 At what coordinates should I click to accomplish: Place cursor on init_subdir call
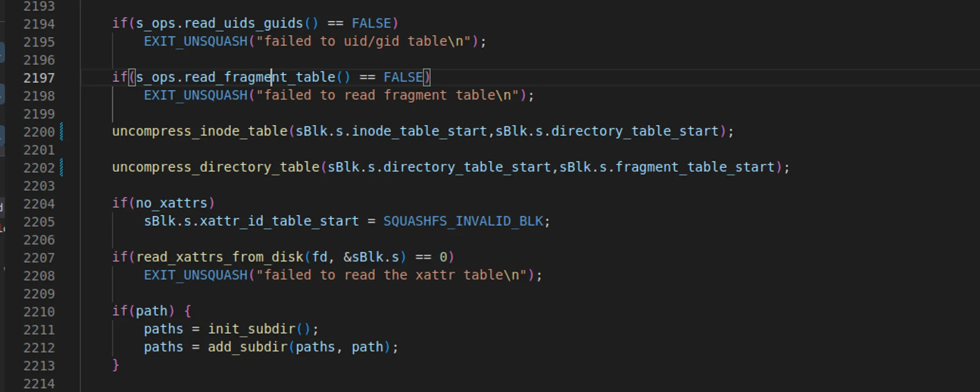[251, 329]
